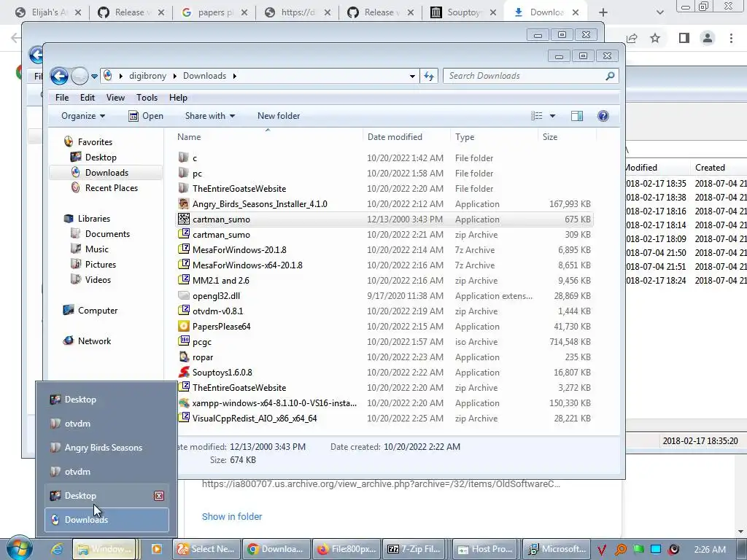Bookmark the page with Chrome's star icon
Viewport: 747px width, 560px height.
coord(655,38)
